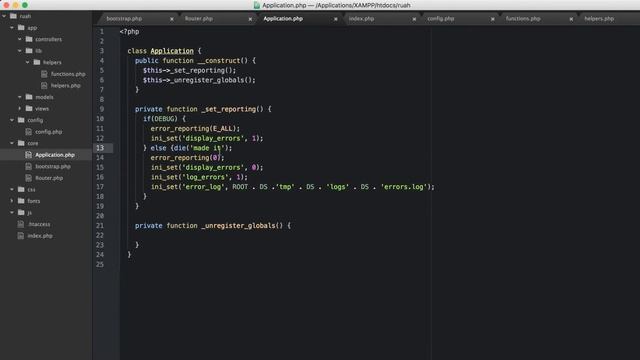Close the functions.php tab
Viewport: 640px width, 360px height.
point(571,19)
